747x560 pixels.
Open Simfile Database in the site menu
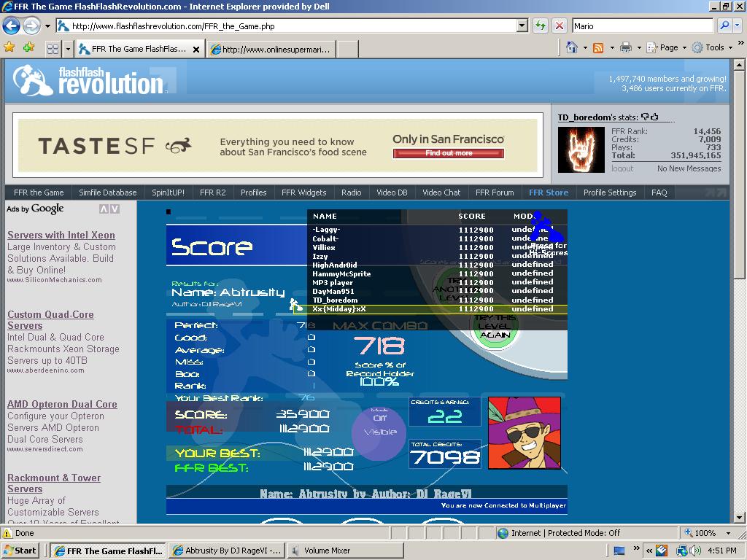coord(108,192)
